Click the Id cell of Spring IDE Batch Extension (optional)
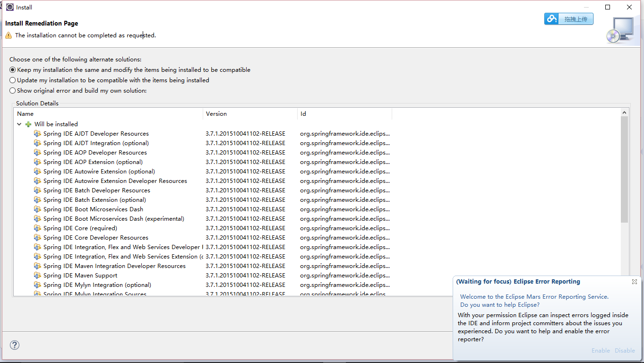 click(x=345, y=200)
